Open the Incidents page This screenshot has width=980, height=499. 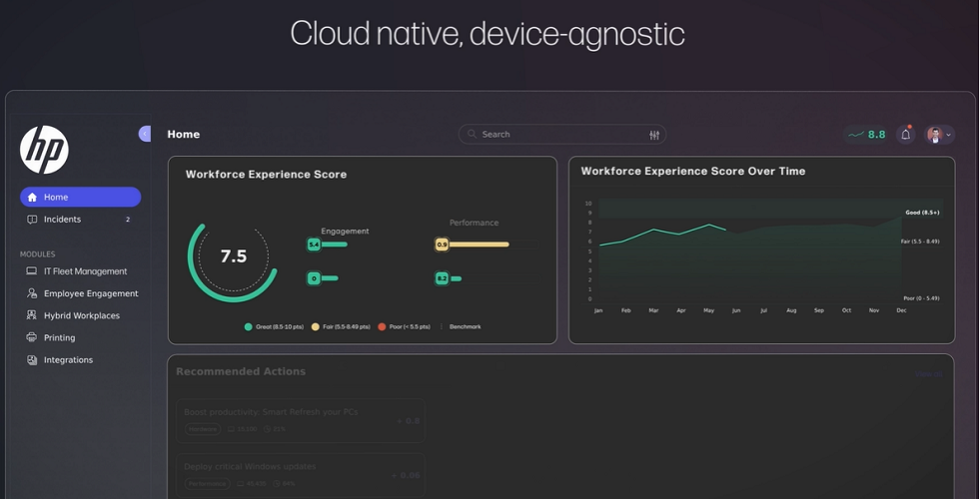[62, 220]
